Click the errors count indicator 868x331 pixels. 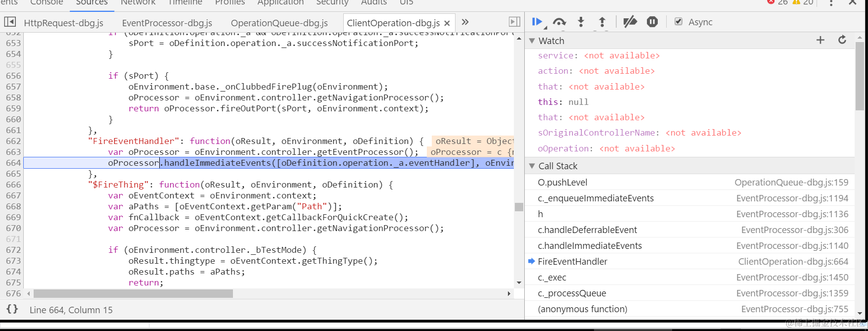pyautogui.click(x=777, y=2)
